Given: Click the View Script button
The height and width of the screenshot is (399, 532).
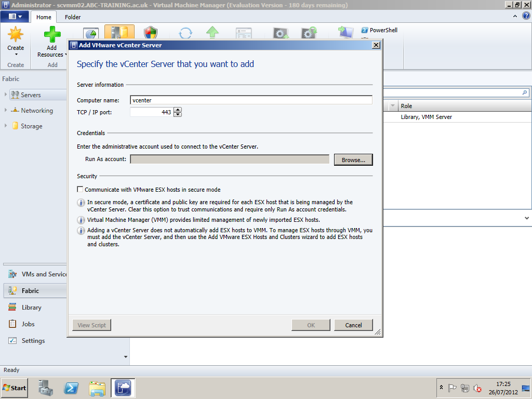Looking at the screenshot, I should (x=91, y=325).
